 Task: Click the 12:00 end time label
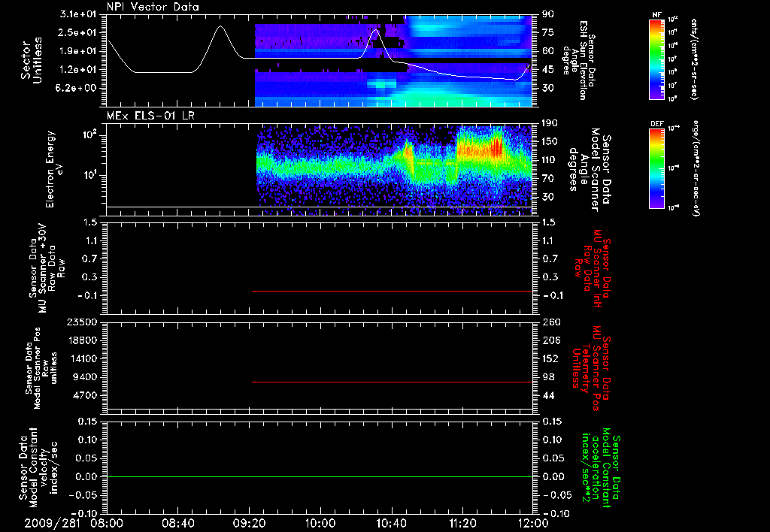click(533, 523)
